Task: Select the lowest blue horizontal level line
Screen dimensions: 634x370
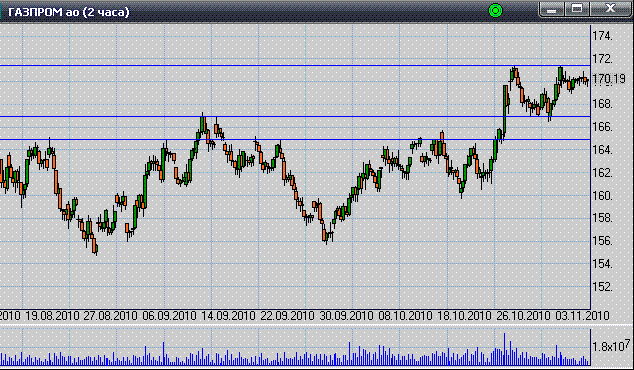Action: tap(295, 140)
